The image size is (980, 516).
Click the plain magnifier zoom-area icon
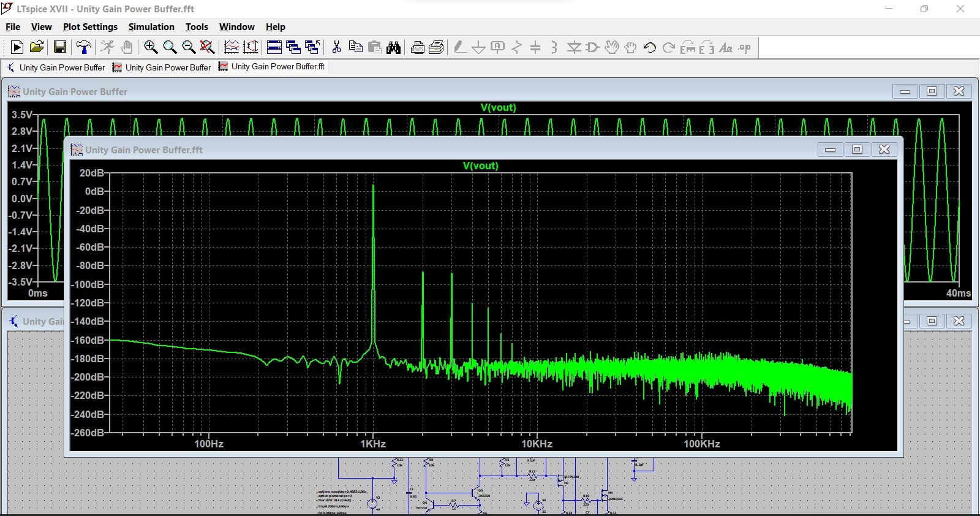click(170, 47)
